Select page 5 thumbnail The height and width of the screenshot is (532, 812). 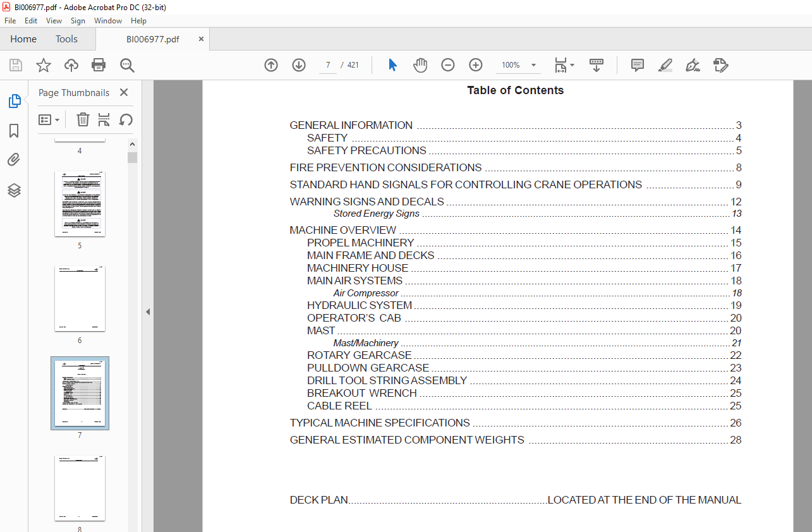click(x=80, y=203)
